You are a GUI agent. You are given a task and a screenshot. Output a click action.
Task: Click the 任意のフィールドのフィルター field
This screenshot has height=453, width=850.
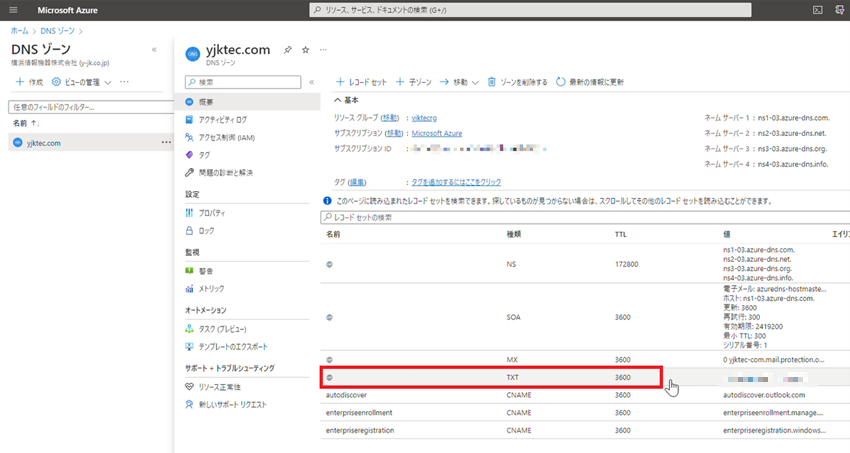91,107
